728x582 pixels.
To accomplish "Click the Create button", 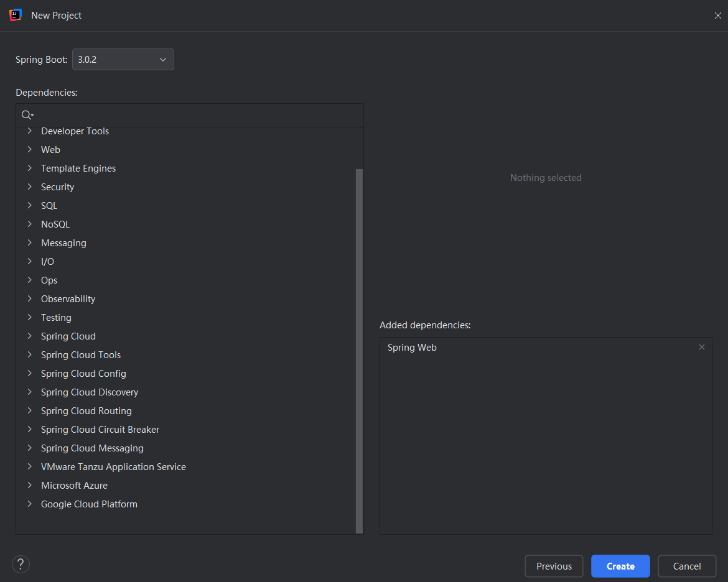I will (x=620, y=566).
